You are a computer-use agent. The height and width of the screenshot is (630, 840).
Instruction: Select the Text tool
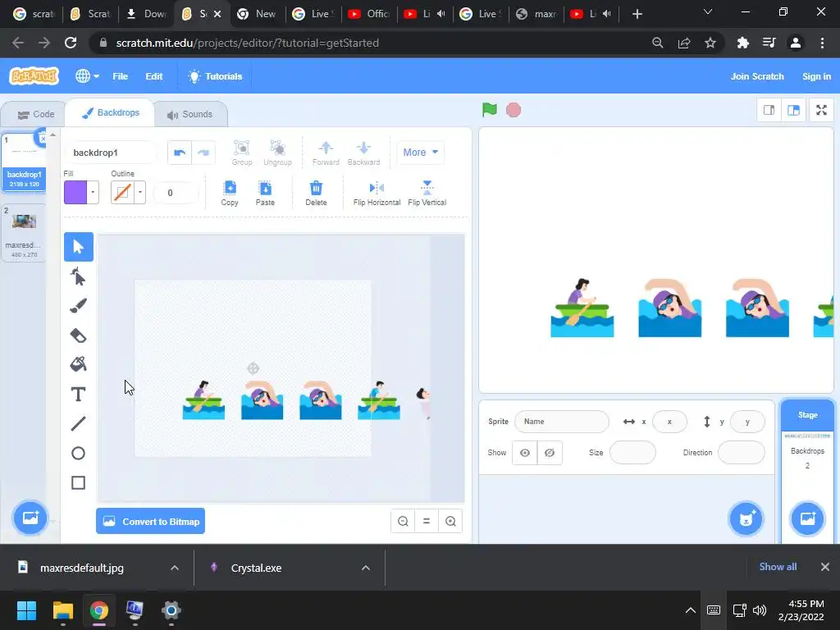point(78,395)
